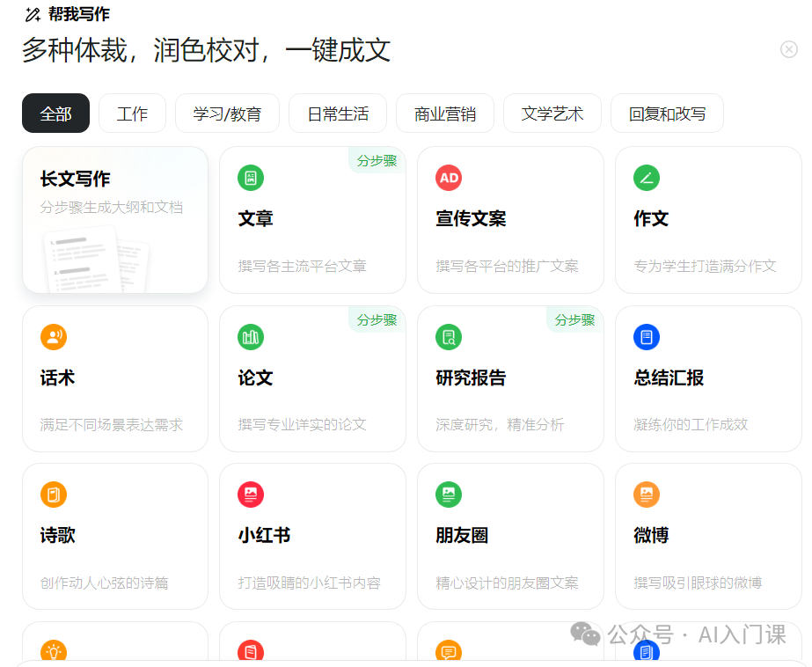Image resolution: width=812 pixels, height=667 pixels.
Task: Switch to the 回复和改写 tab
Action: coord(667,114)
